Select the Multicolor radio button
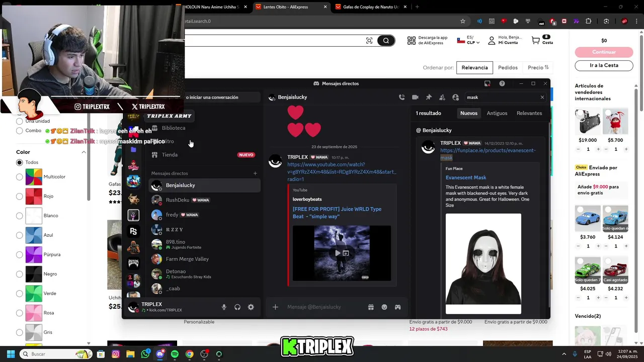 pyautogui.click(x=20, y=177)
